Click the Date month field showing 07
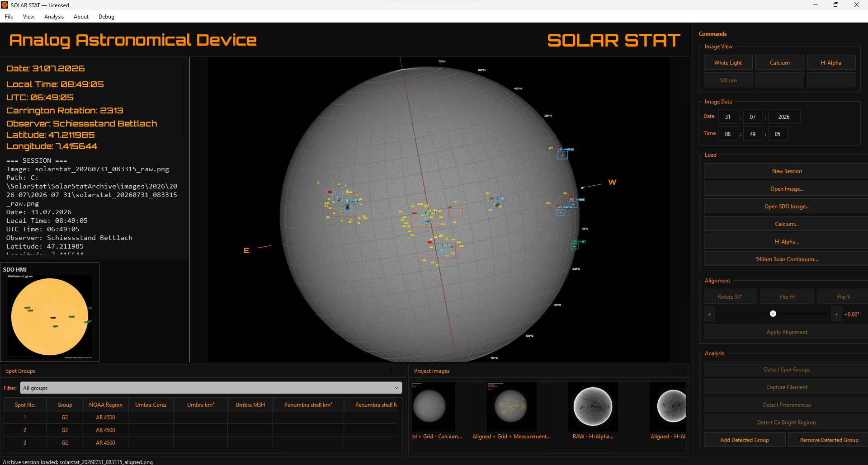 [x=753, y=117]
